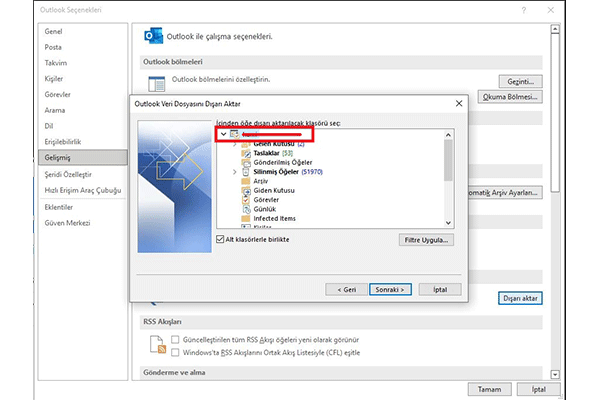Click the folder list scrollbar thumb
This screenshot has height=400, width=600.
coord(448,160)
